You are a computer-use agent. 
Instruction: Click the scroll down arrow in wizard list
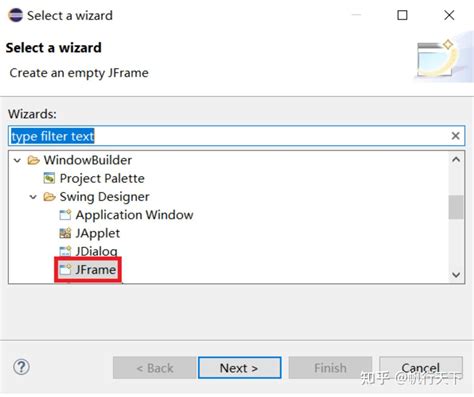456,275
